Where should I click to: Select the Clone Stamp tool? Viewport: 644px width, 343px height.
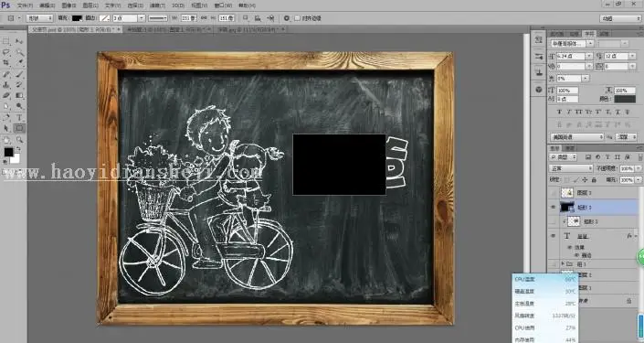(x=6, y=85)
